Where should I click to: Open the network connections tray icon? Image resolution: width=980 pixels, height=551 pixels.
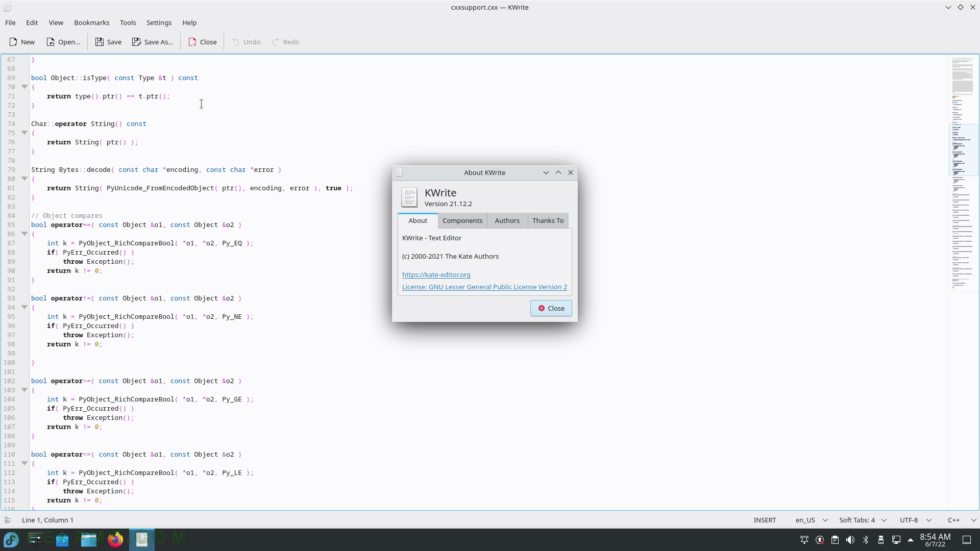click(x=896, y=540)
